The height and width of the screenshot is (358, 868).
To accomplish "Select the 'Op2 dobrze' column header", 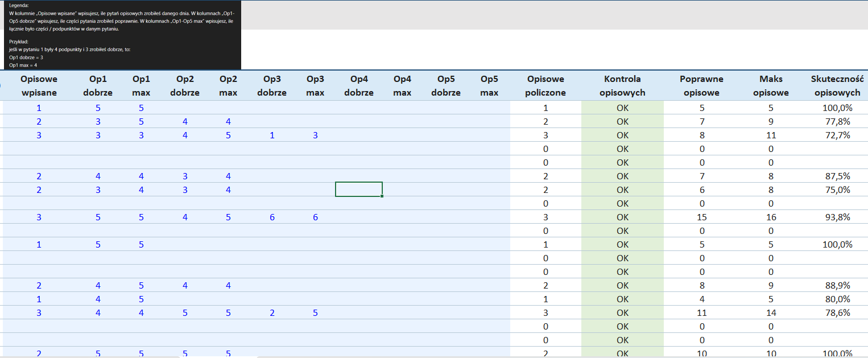I will pyautogui.click(x=185, y=85).
